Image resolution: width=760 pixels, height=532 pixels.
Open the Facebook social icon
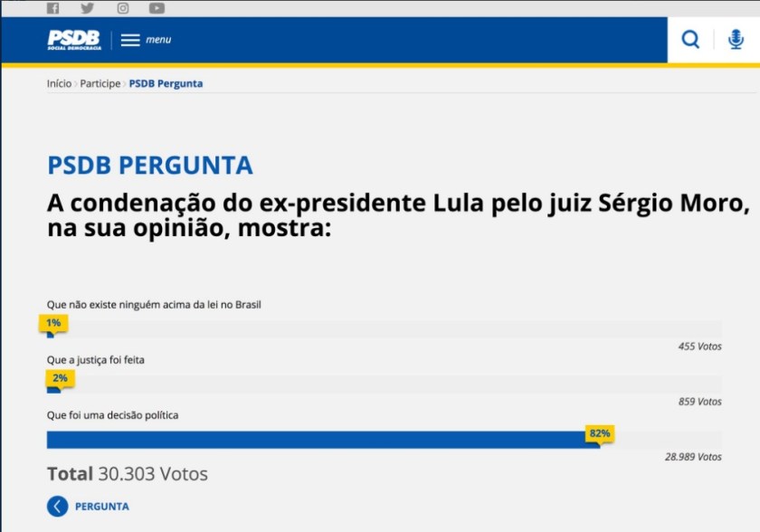coord(52,8)
